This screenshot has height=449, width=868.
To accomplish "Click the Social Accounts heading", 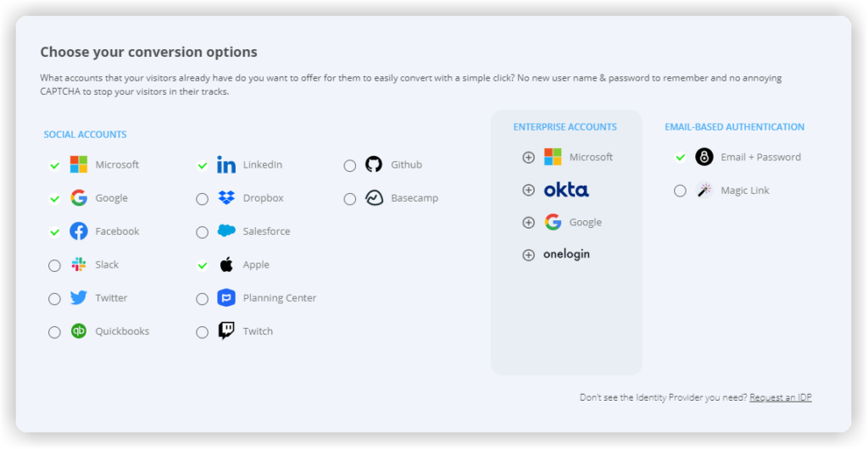I will [86, 135].
